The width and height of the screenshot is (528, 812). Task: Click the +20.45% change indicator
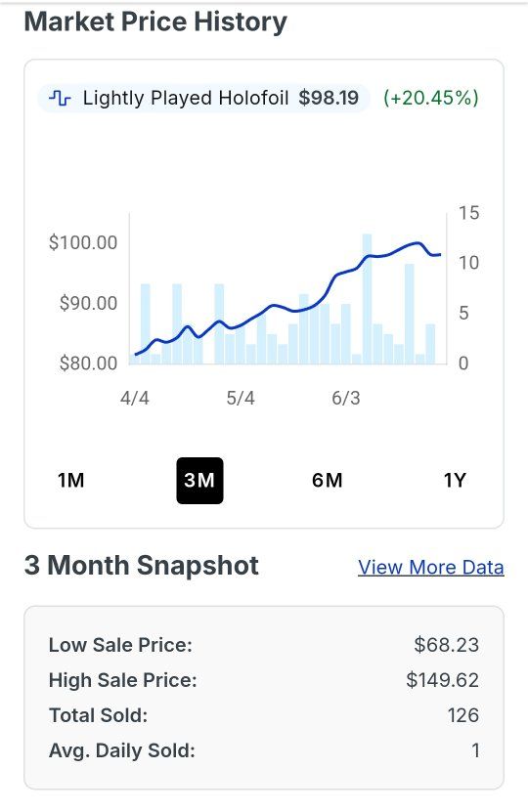click(x=430, y=98)
